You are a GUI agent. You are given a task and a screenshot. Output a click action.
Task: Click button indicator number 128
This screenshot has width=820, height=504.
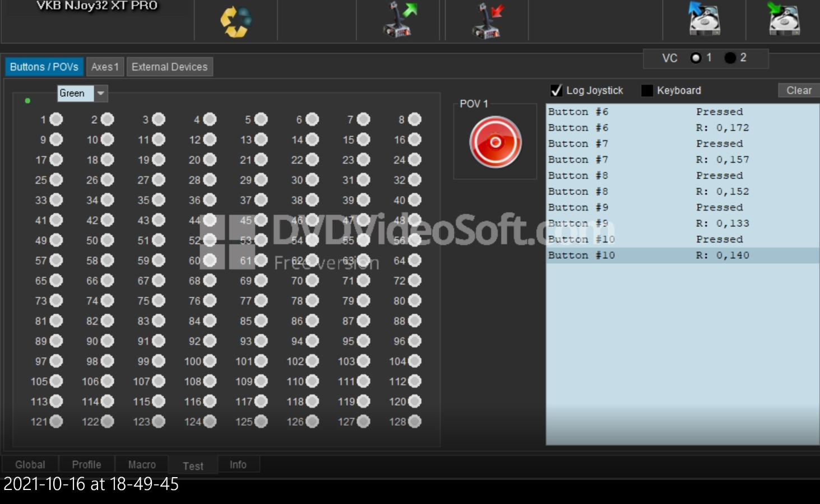point(415,422)
